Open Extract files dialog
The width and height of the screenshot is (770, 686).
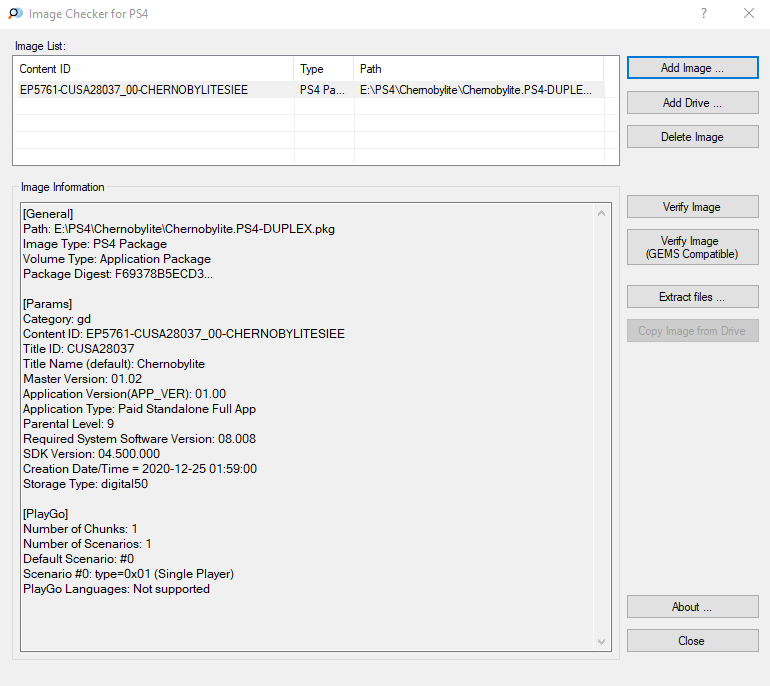point(692,297)
